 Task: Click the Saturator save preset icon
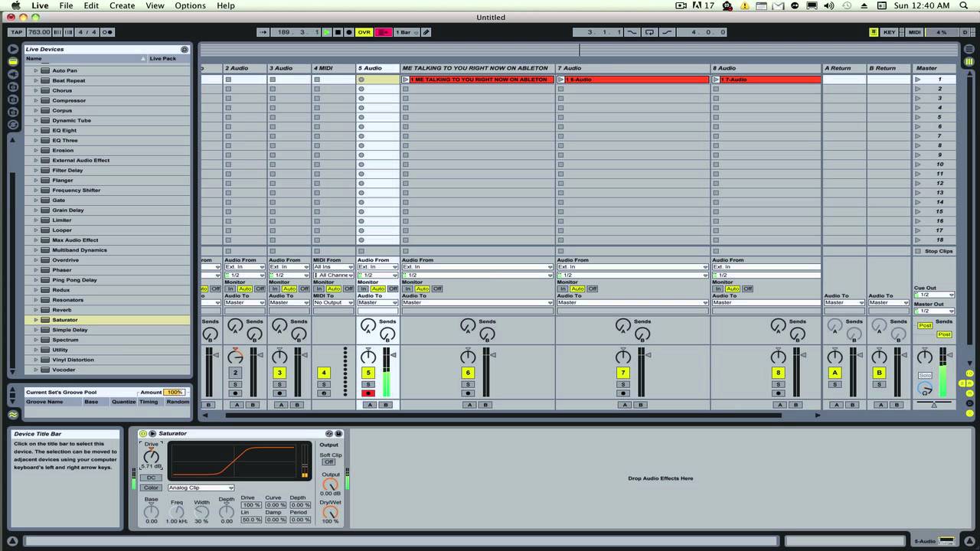point(338,434)
